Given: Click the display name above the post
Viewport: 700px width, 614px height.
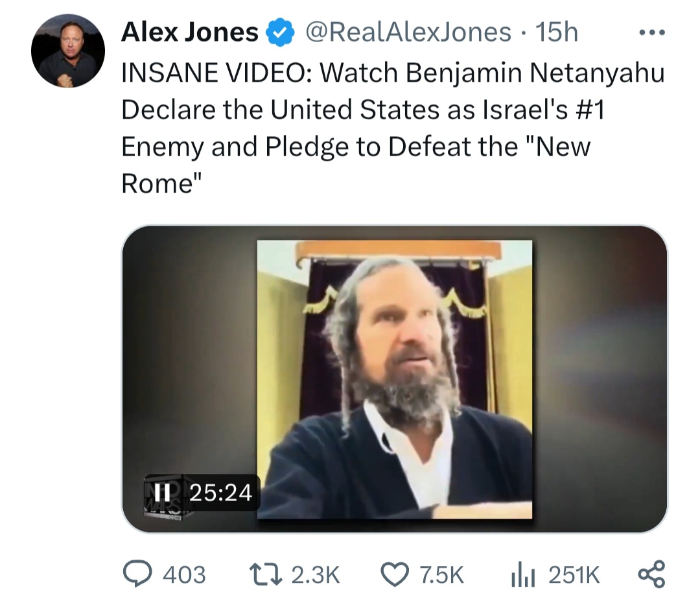Looking at the screenshot, I should pos(189,32).
